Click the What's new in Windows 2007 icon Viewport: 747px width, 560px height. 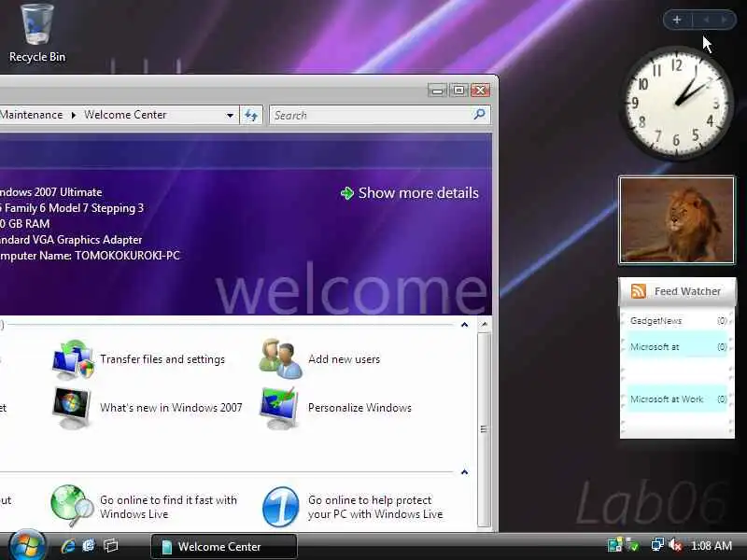[72, 408]
